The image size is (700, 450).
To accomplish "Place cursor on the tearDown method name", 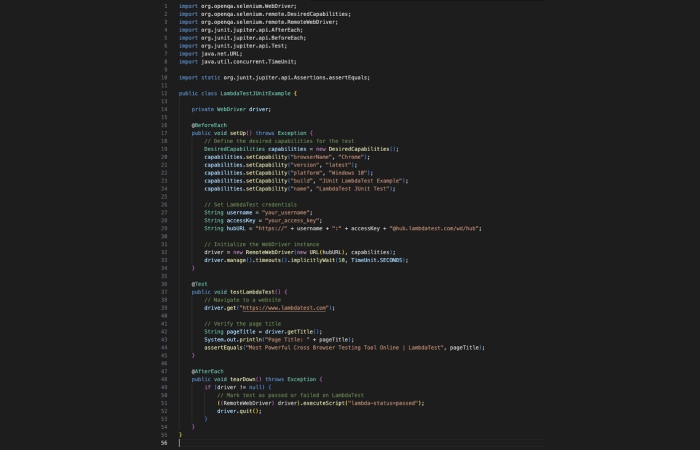I will (x=243, y=379).
